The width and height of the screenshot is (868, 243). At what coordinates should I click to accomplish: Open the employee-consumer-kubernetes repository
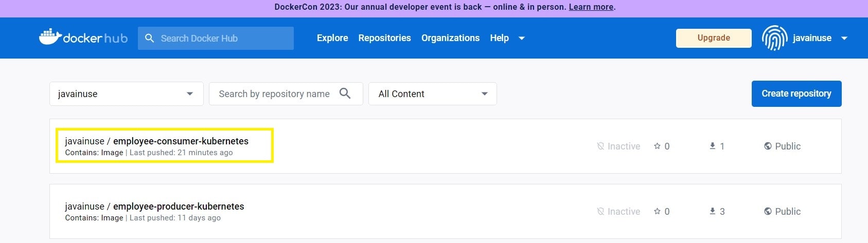click(181, 141)
